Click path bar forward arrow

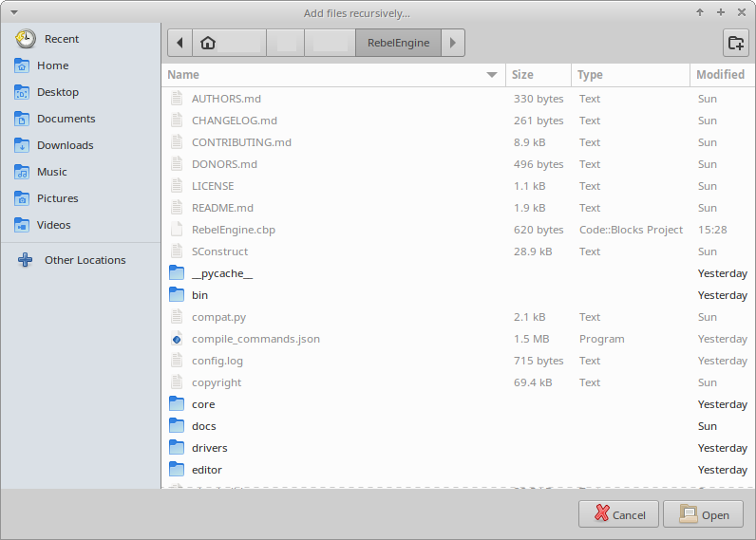(x=453, y=43)
